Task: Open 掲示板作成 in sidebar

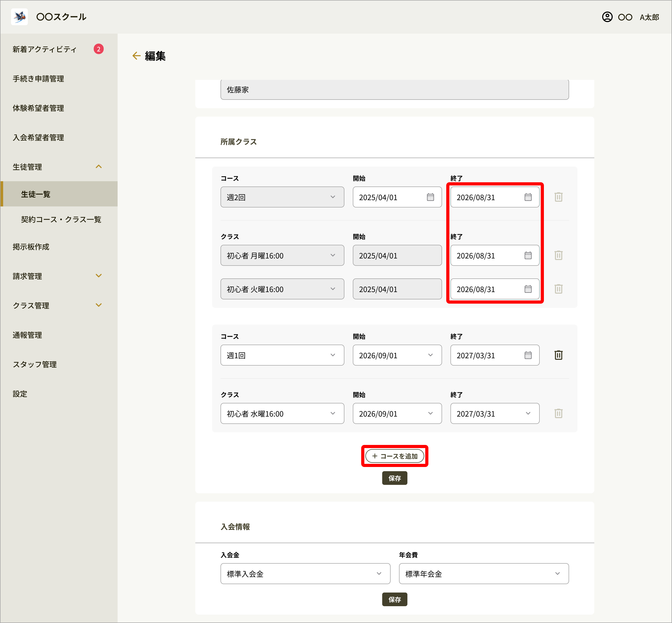Action: [x=31, y=246]
